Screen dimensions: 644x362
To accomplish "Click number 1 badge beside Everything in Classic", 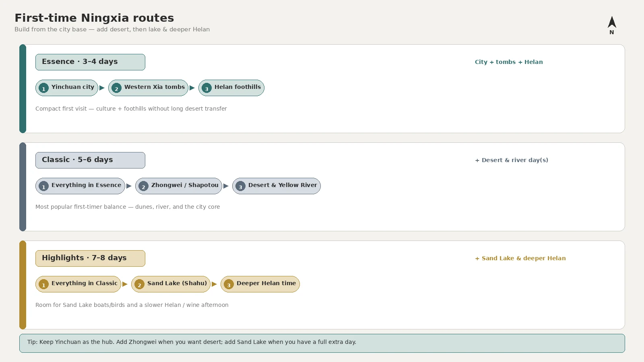I will (43, 284).
